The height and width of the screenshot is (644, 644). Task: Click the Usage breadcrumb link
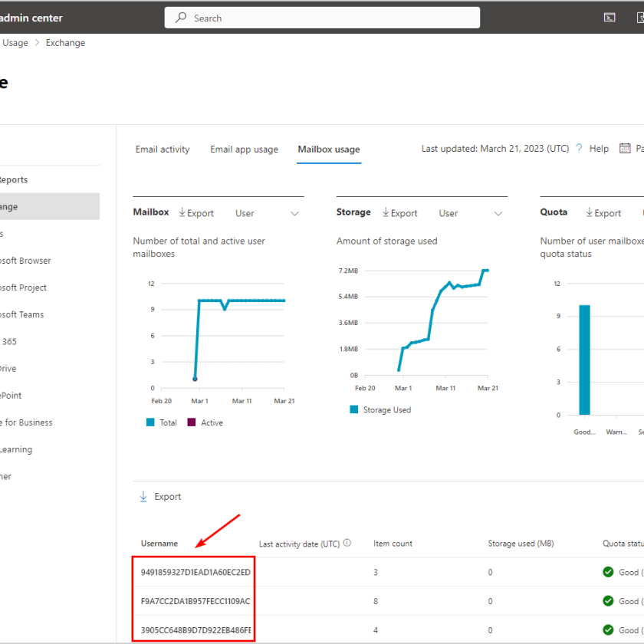click(15, 43)
